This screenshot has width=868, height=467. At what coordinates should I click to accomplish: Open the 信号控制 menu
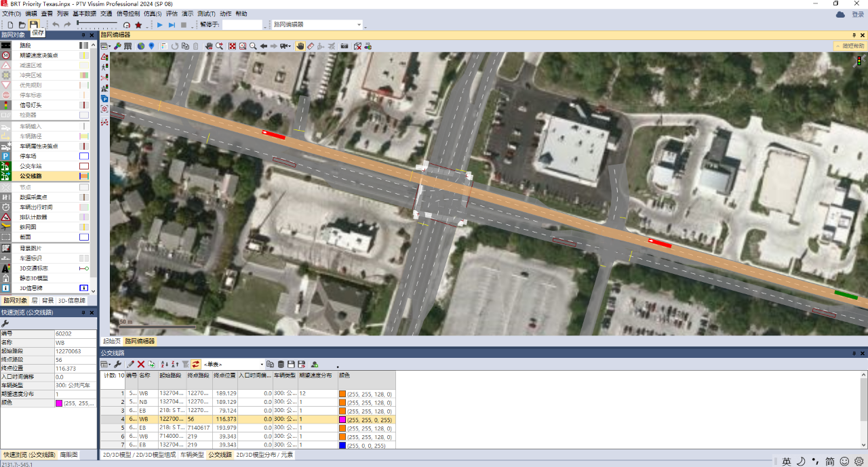pyautogui.click(x=128, y=14)
